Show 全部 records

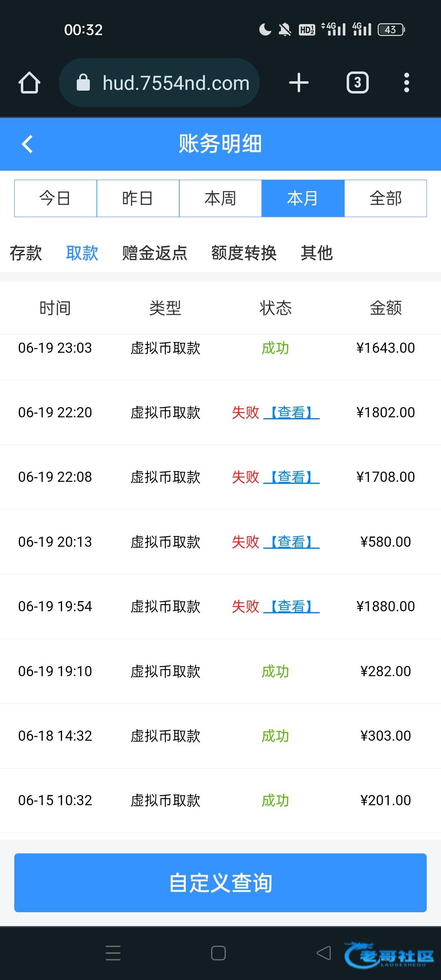[x=385, y=198]
